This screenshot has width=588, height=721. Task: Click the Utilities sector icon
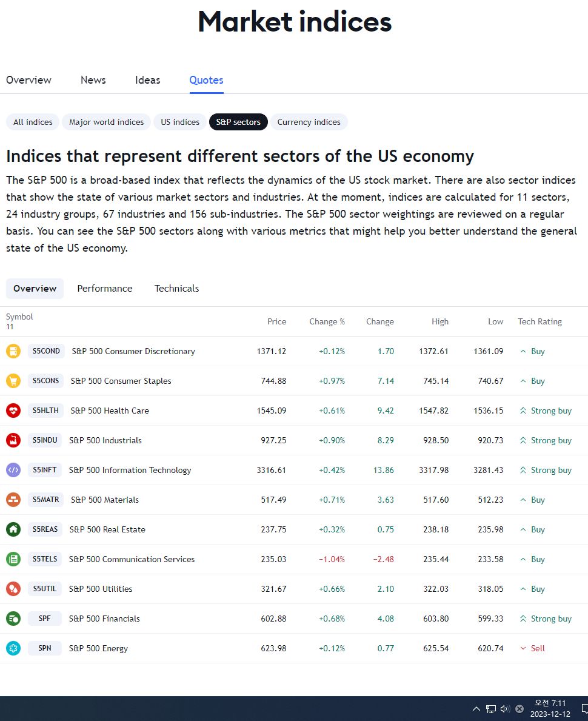[13, 589]
